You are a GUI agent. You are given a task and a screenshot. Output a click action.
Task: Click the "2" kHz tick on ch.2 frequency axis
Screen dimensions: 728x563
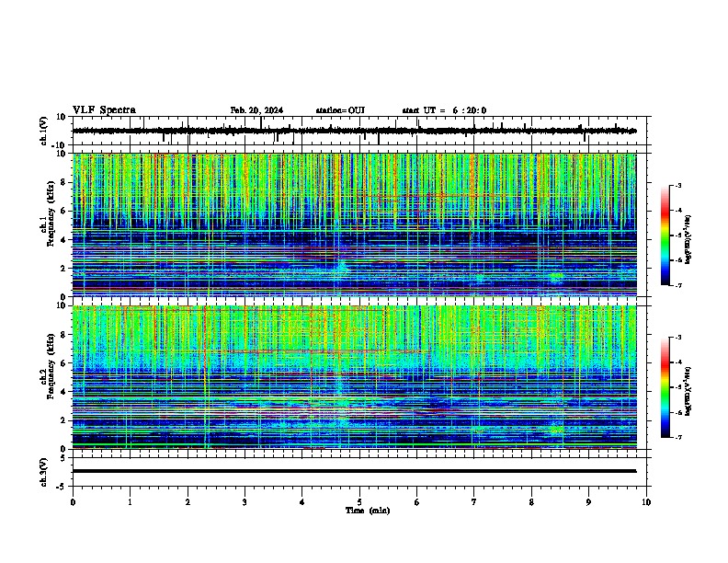coord(63,420)
